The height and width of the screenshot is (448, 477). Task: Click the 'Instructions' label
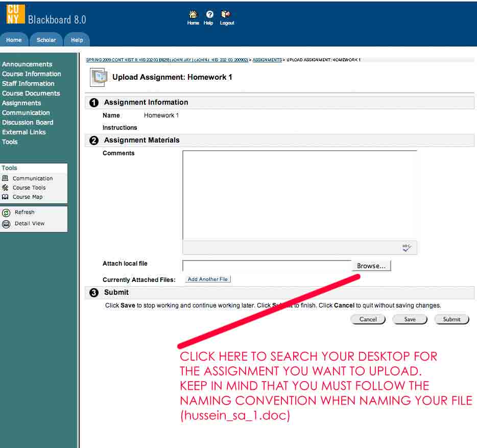[x=120, y=128]
